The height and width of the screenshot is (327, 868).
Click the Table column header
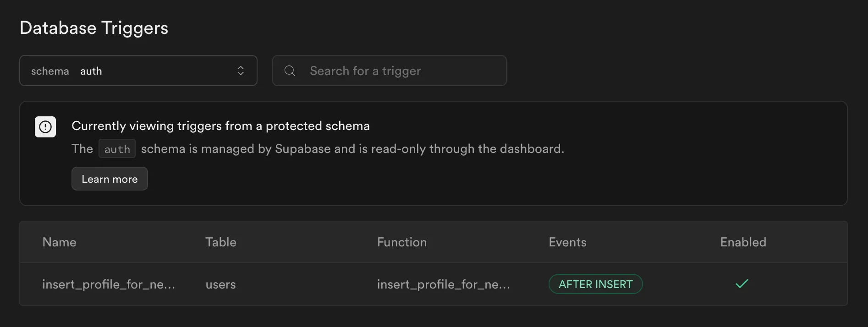pos(221,242)
